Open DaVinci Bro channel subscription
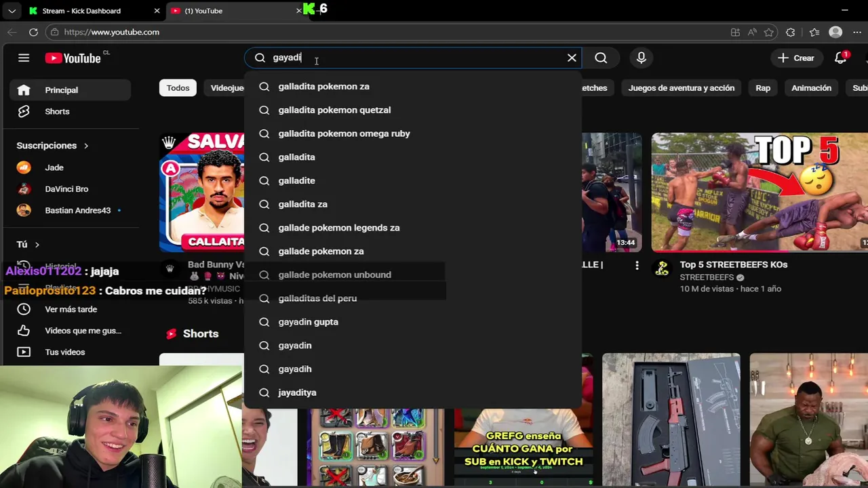 pos(70,189)
